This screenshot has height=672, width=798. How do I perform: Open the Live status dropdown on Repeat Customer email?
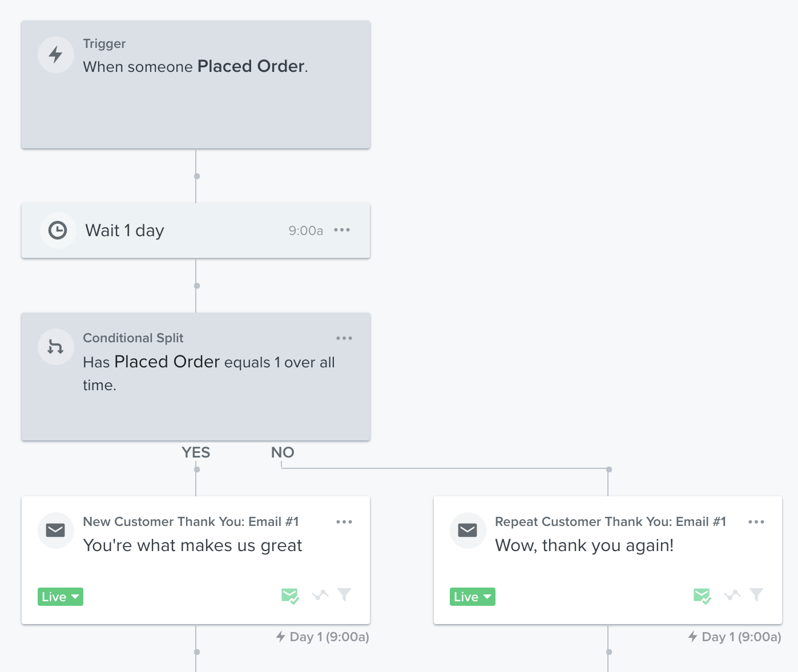[472, 596]
